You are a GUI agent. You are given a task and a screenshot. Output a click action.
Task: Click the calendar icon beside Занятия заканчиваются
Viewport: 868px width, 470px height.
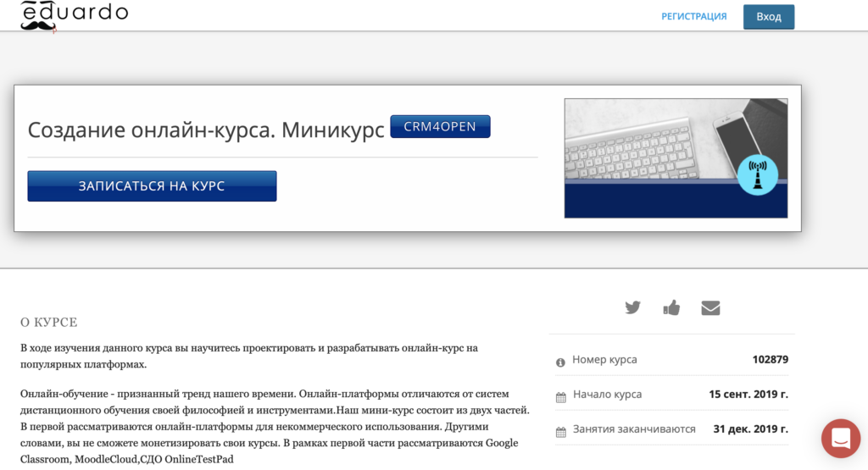[560, 431]
